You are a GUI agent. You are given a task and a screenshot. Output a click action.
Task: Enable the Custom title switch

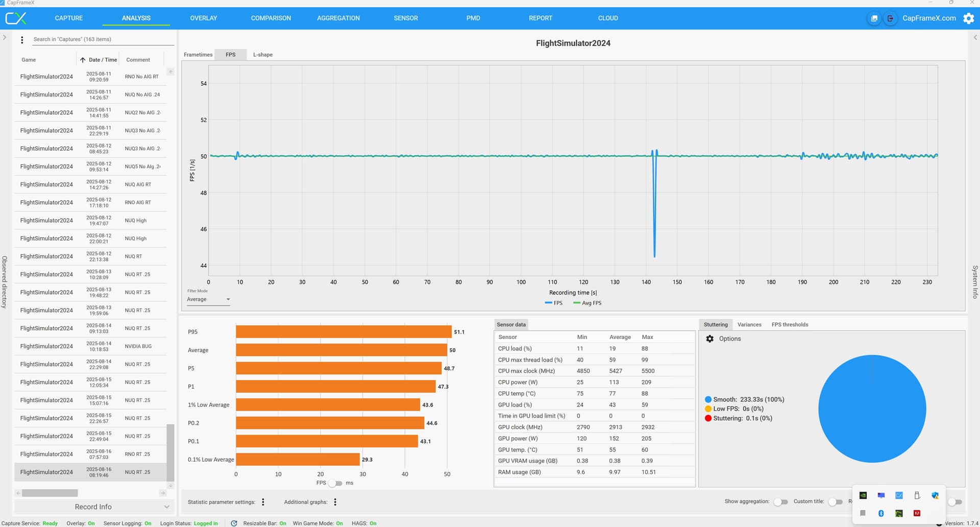coord(835,502)
